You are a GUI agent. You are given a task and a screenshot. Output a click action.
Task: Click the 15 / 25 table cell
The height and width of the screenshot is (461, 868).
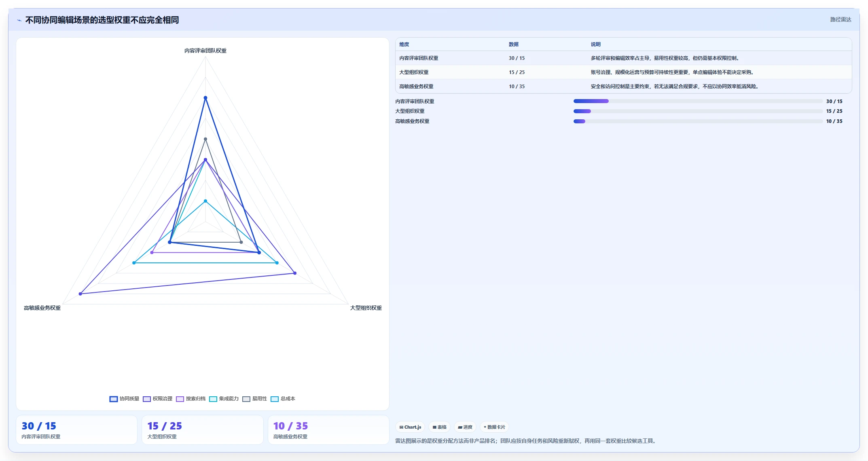(517, 72)
